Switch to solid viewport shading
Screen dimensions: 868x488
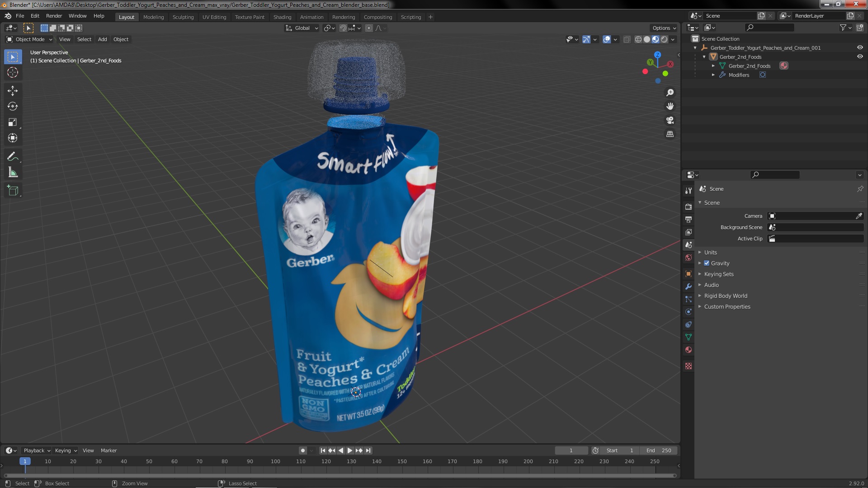point(647,39)
